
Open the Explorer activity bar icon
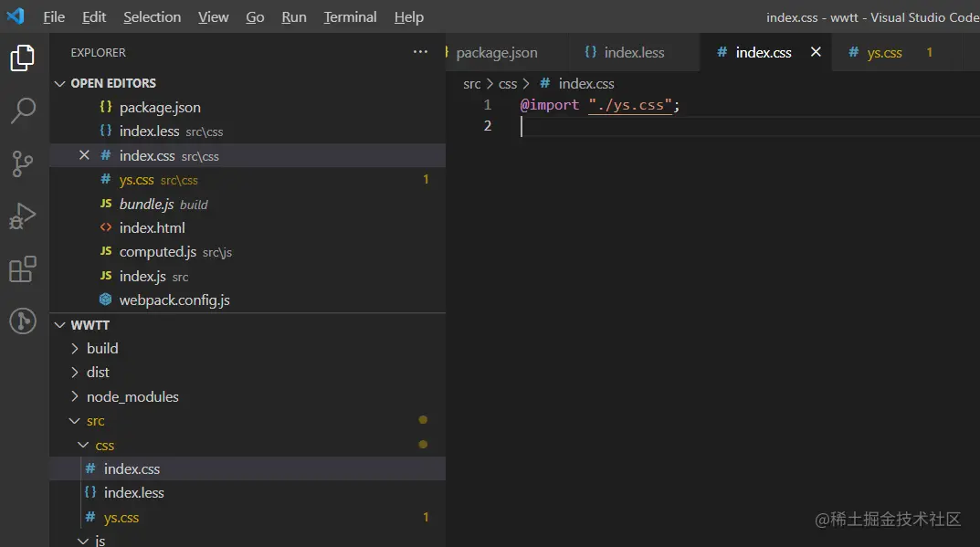coord(22,58)
